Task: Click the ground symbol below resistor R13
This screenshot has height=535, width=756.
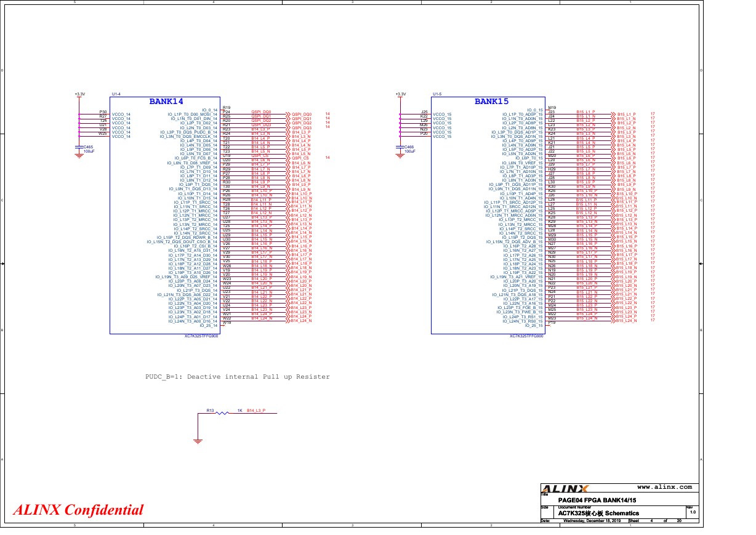Action: 198,441
